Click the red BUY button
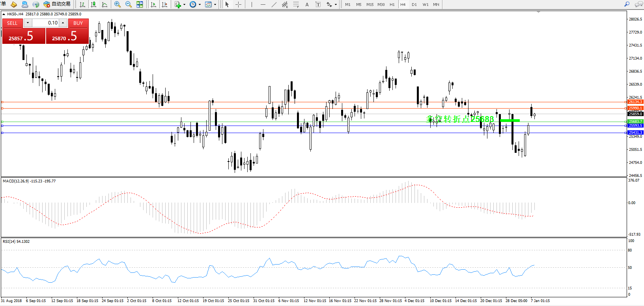644x306 pixels. pyautogui.click(x=78, y=23)
